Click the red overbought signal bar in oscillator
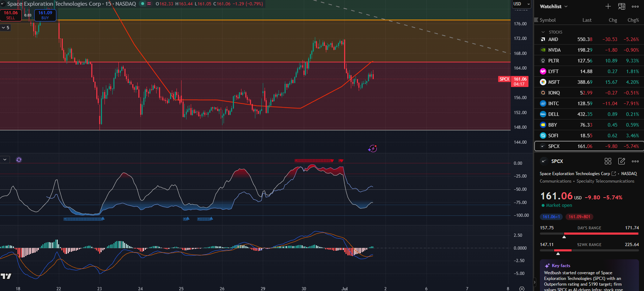The width and height of the screenshot is (644, 291). [x=314, y=161]
